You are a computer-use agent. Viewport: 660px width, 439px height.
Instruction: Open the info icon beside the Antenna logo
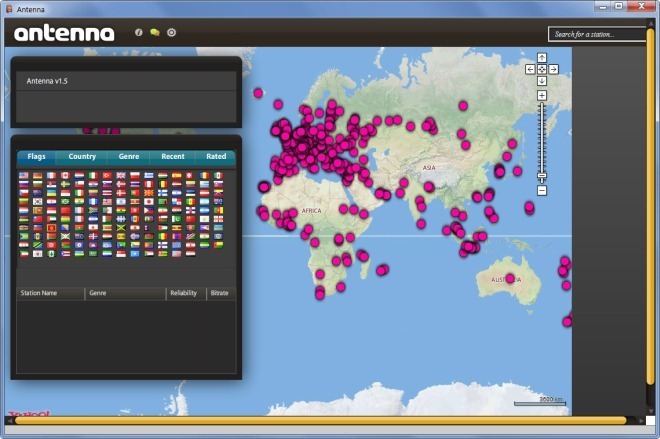[138, 32]
